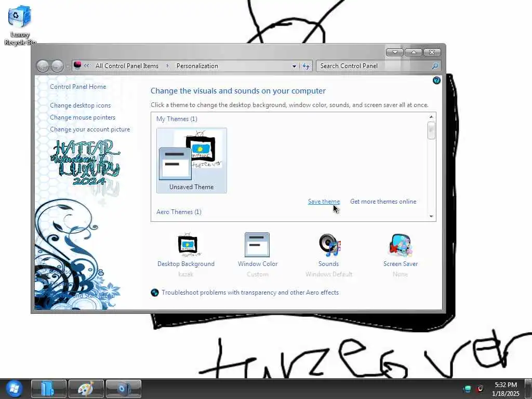Open the Screen Saver icon
532x399 pixels.
pos(401,245)
